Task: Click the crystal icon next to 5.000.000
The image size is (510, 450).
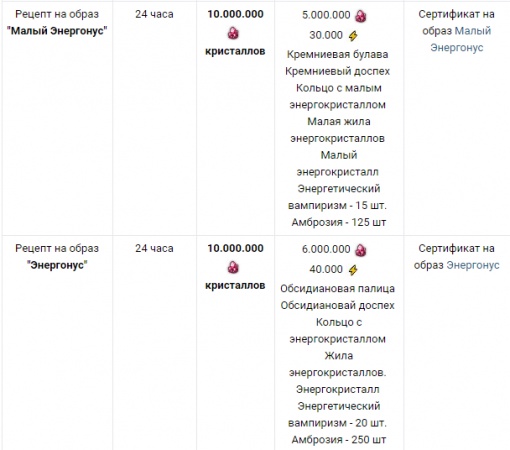Action: [x=360, y=16]
